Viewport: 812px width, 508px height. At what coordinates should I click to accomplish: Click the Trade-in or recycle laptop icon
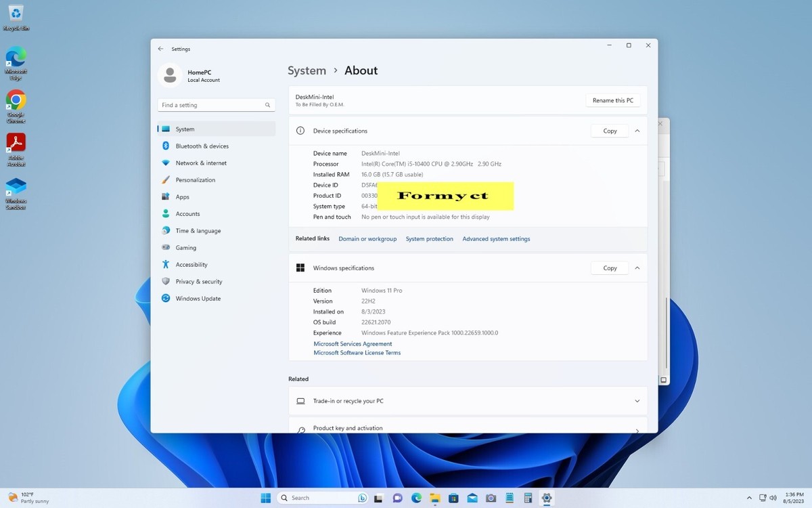[300, 401]
